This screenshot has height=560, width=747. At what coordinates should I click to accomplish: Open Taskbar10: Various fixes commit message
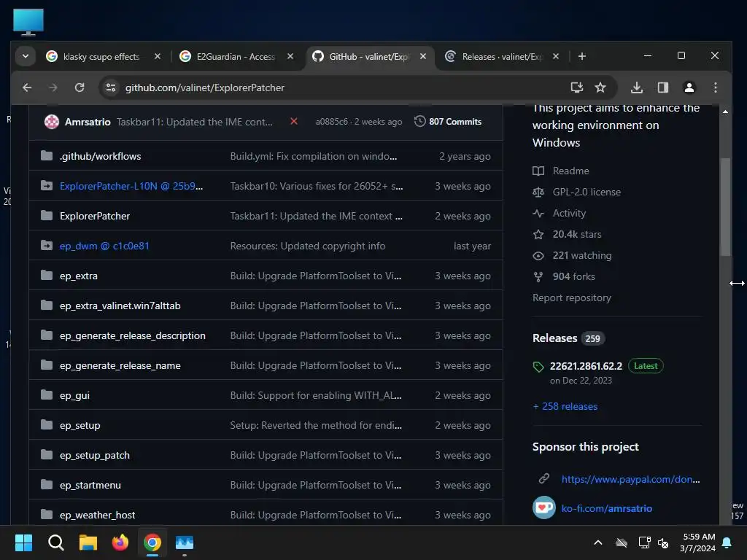[317, 186]
